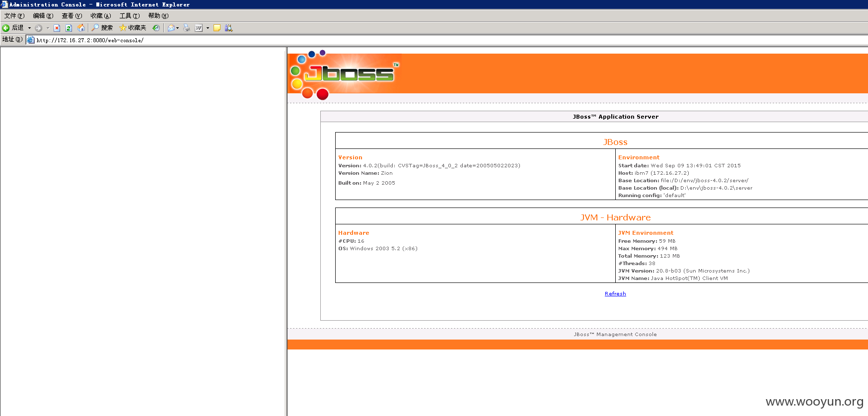
Task: Expand the Mail dropdown arrow
Action: (178, 28)
